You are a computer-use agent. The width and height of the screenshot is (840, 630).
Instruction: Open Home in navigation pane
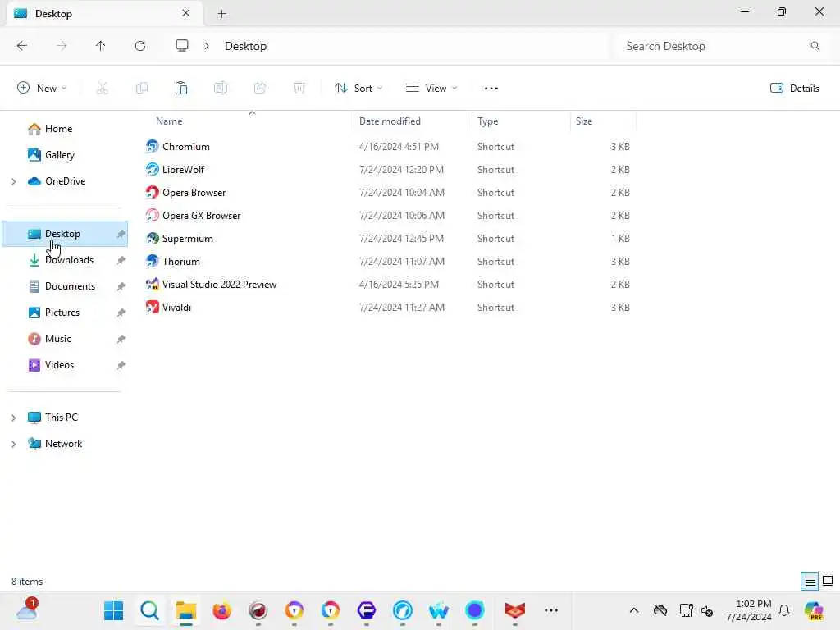pyautogui.click(x=59, y=129)
